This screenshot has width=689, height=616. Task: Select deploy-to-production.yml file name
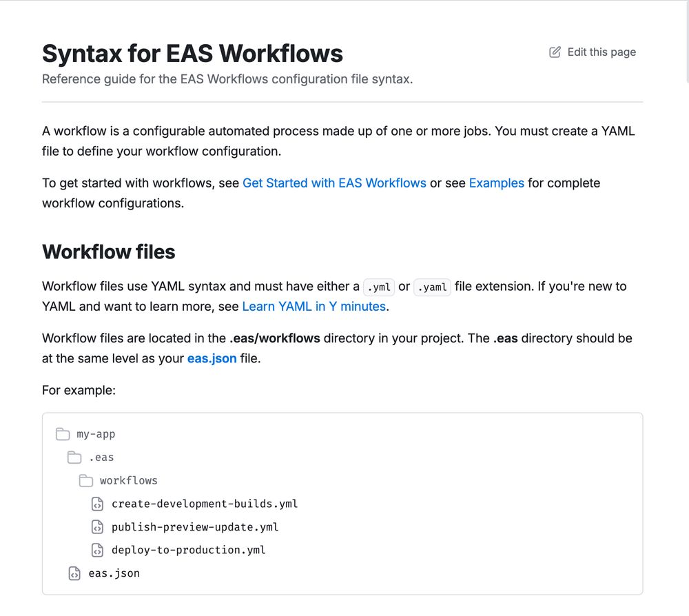[x=189, y=550]
